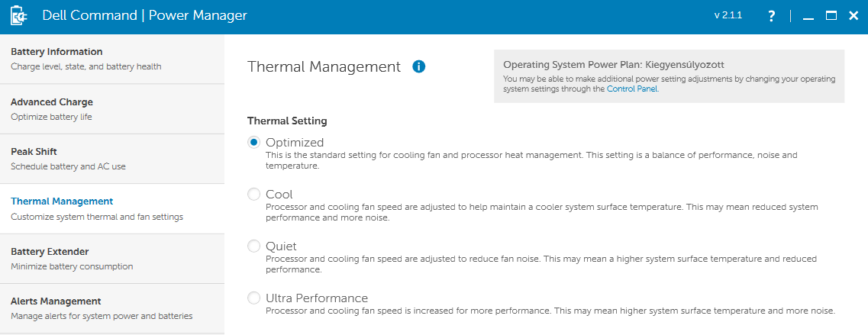Click the Dell battery plug logo icon
Screen dimensions: 868x335
pos(19,16)
